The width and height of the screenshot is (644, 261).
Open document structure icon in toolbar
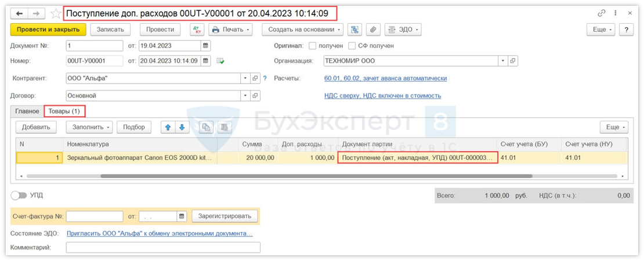pyautogui.click(x=354, y=30)
